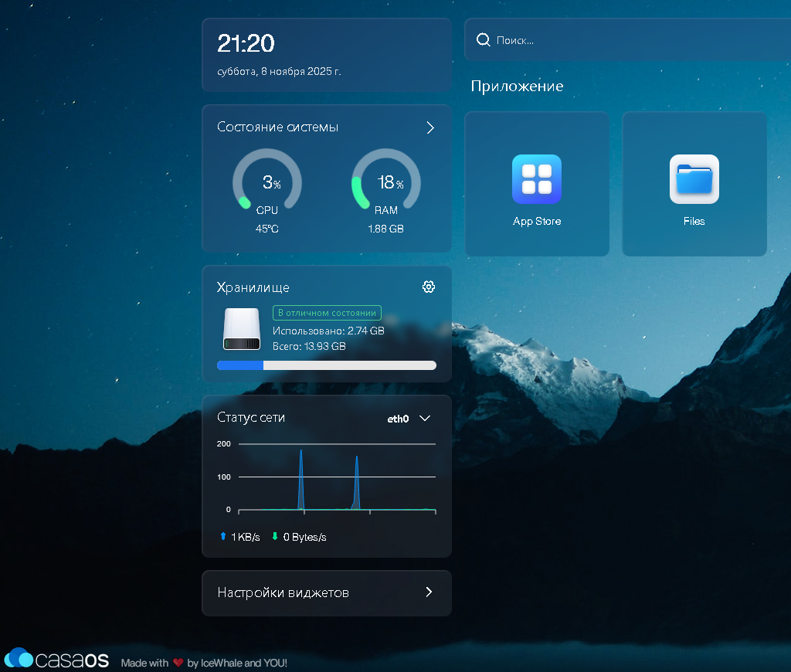
Task: Click 'Использовано: 2.74 GB' text
Action: pyautogui.click(x=328, y=331)
